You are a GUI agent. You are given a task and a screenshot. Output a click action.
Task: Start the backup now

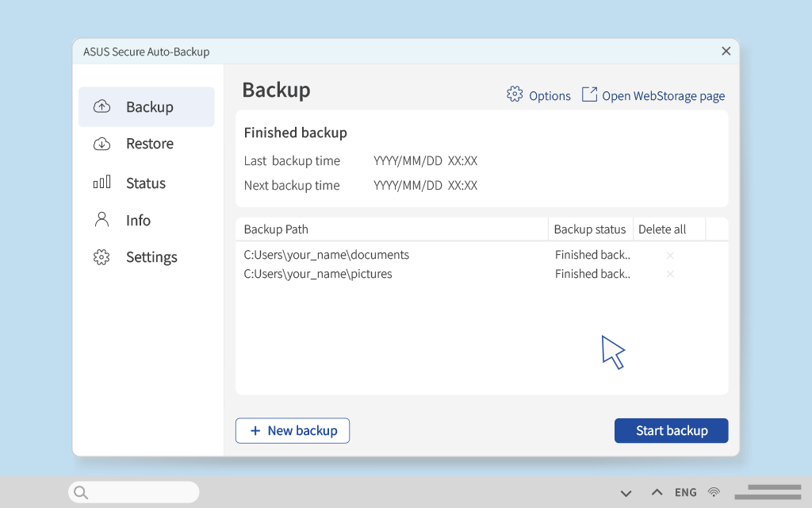tap(671, 430)
